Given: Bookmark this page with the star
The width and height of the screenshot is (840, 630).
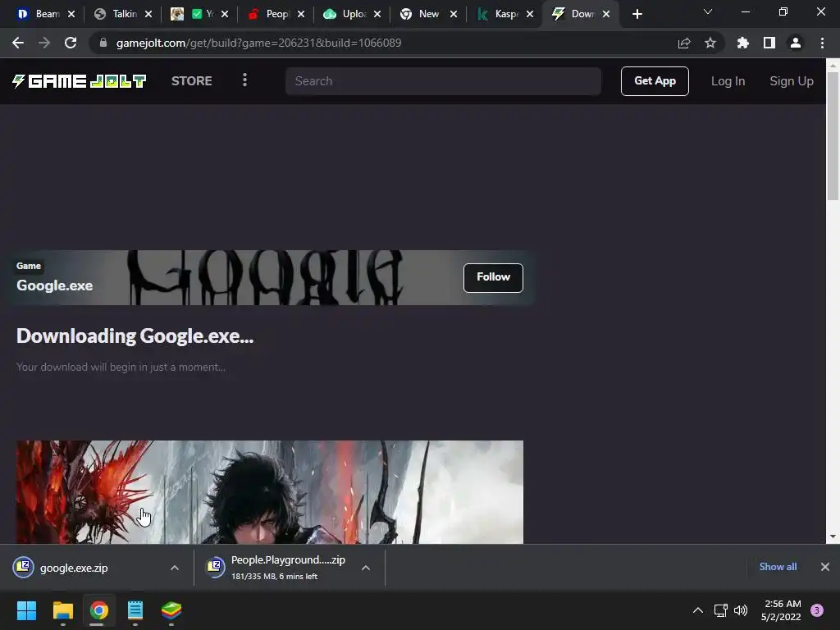Looking at the screenshot, I should click(x=710, y=43).
